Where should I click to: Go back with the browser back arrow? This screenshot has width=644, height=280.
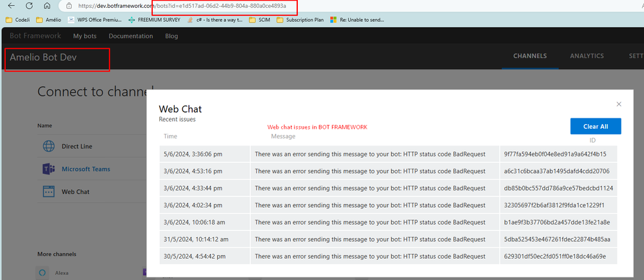[x=11, y=6]
